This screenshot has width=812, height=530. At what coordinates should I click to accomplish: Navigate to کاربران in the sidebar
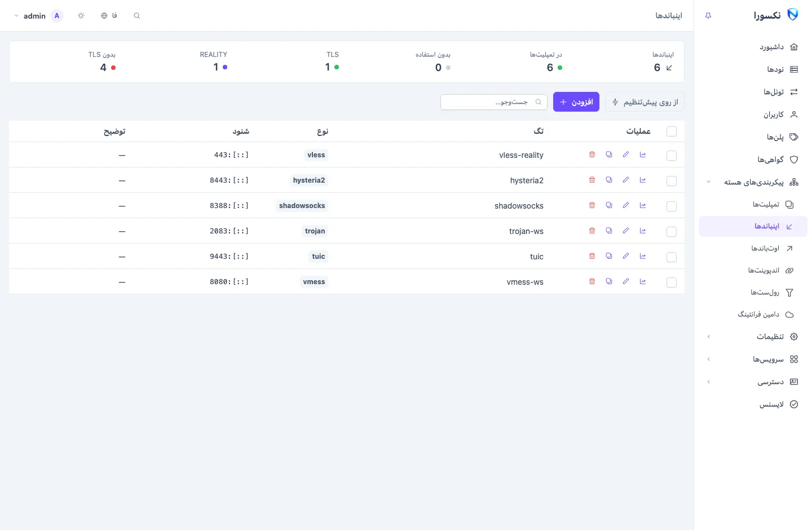coord(753,114)
